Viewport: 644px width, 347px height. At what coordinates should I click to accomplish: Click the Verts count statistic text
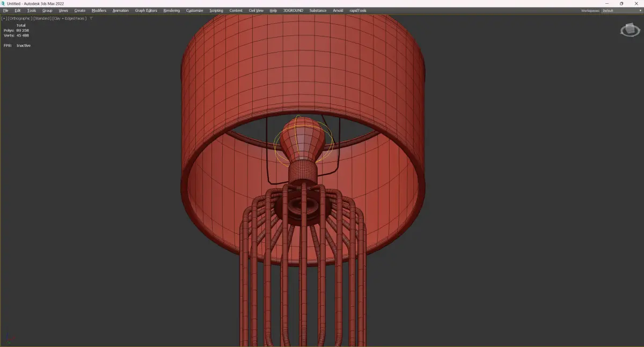coord(16,35)
